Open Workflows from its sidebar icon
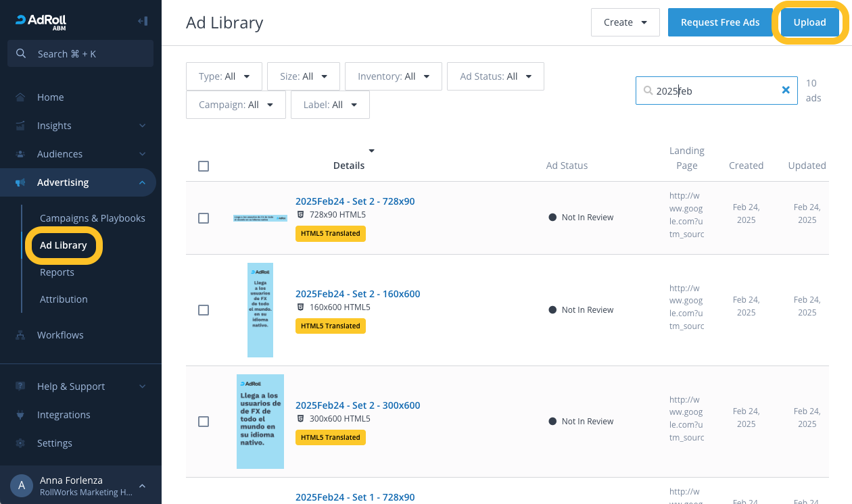The height and width of the screenshot is (504, 852). tap(21, 334)
